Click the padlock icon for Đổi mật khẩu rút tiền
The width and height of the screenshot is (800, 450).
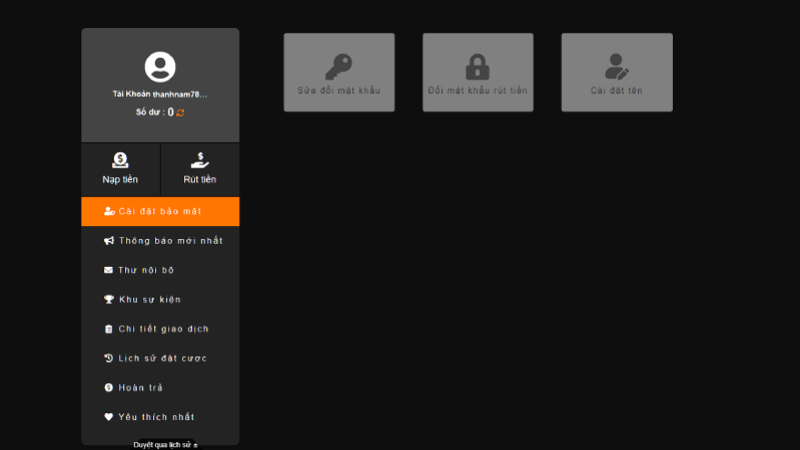[477, 66]
